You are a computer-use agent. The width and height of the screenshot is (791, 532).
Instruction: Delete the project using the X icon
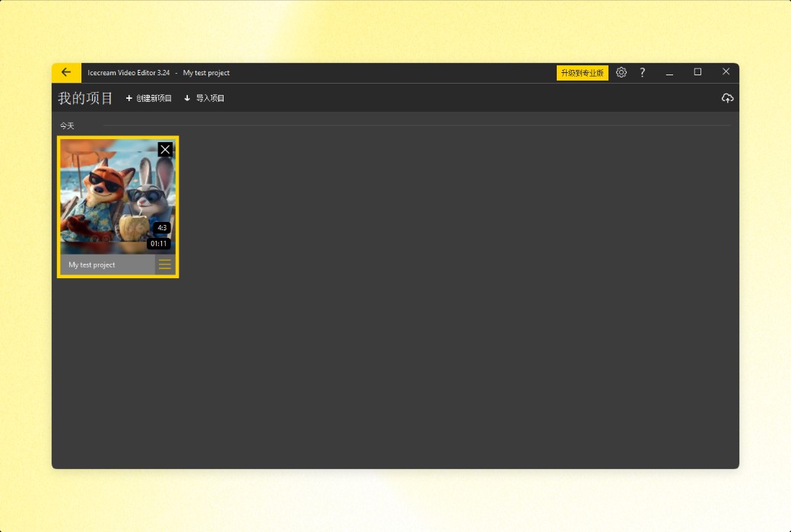[165, 149]
